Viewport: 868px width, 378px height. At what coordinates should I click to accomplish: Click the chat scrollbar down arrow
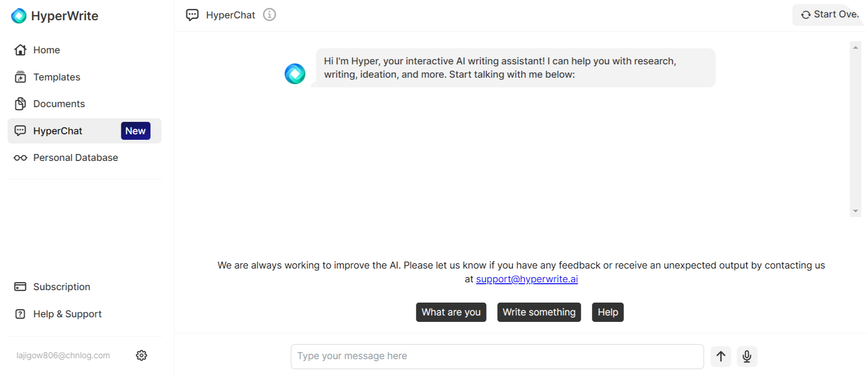click(855, 211)
